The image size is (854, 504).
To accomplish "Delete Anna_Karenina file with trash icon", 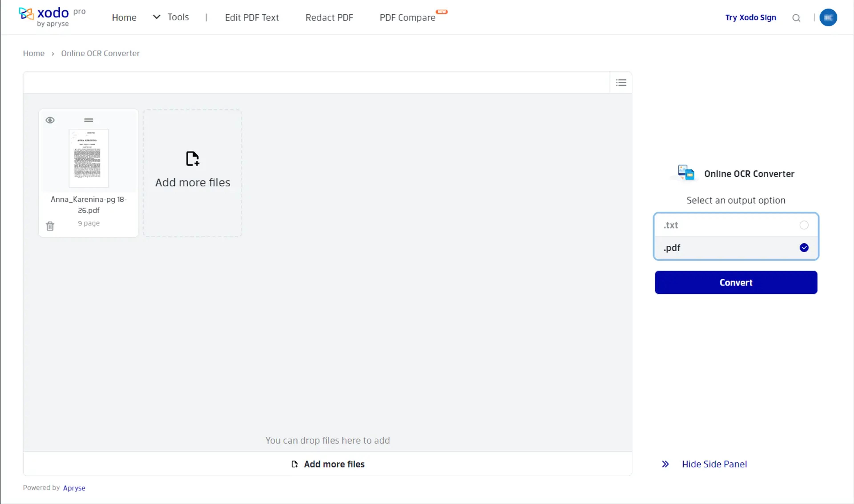I will 50,226.
